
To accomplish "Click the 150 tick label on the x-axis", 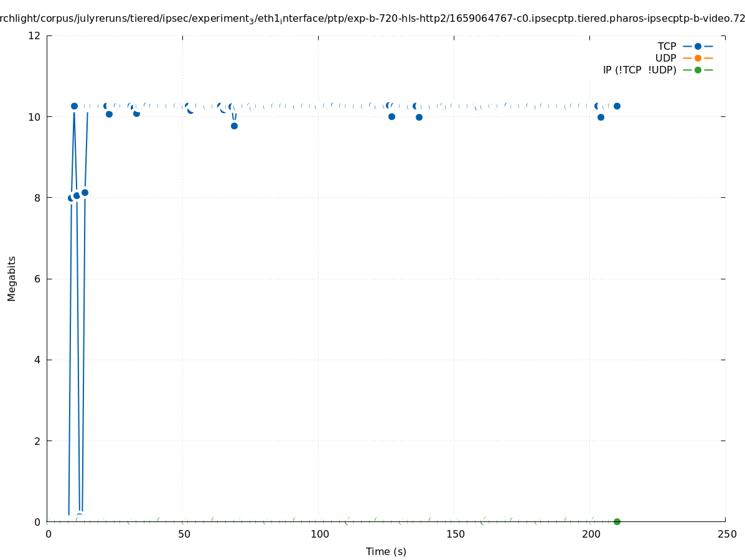I will [454, 534].
